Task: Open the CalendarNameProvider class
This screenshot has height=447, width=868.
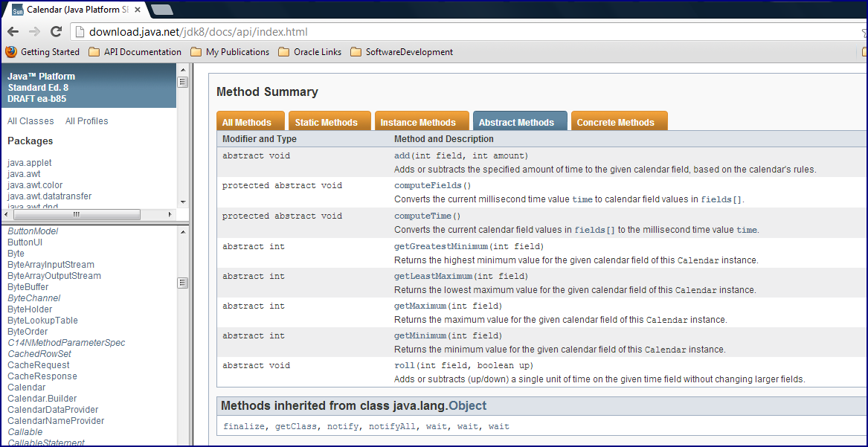Action: click(x=56, y=420)
